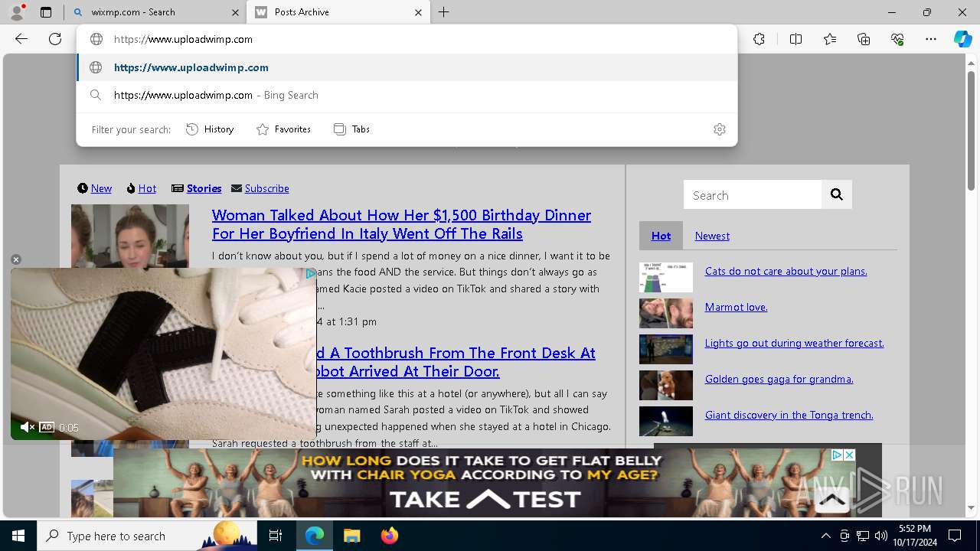This screenshot has height=551, width=980.
Task: Open the Toothbrush From Front Desk article
Action: 456,362
